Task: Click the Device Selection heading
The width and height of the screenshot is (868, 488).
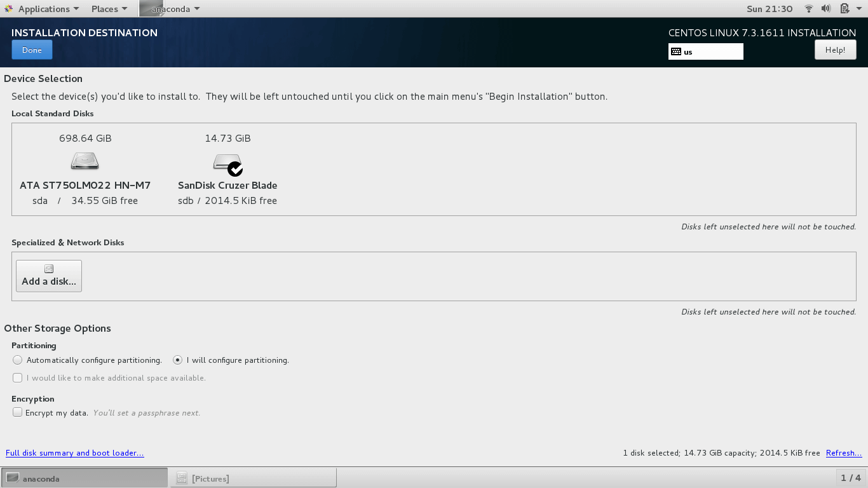Action: point(43,79)
